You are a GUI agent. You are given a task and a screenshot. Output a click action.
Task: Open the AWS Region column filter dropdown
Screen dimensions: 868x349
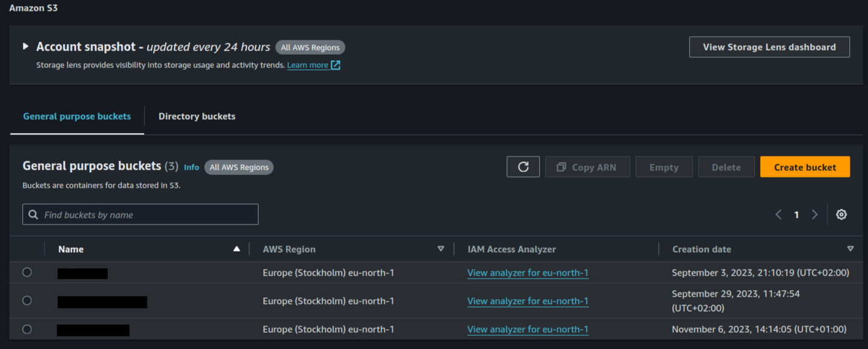[x=441, y=249]
